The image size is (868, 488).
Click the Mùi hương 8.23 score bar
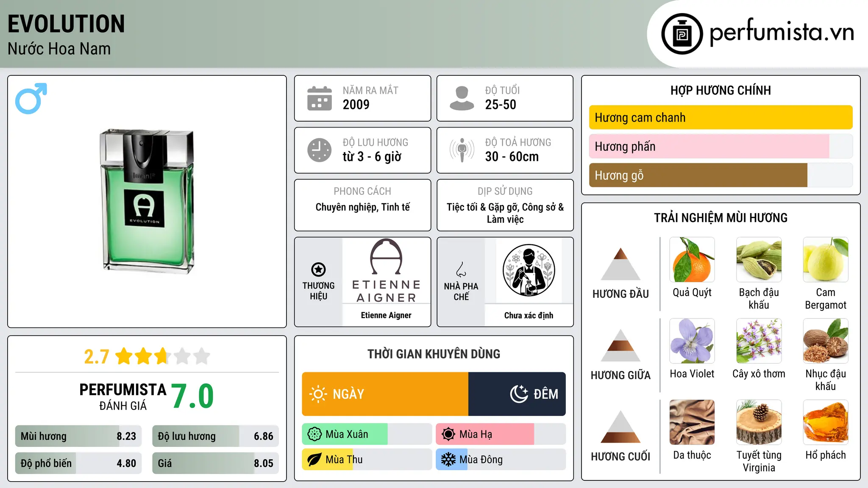coord(78,436)
